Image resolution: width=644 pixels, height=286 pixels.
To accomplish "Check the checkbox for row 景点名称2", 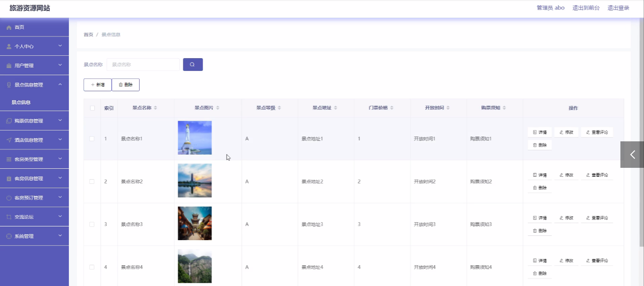I will [92, 182].
